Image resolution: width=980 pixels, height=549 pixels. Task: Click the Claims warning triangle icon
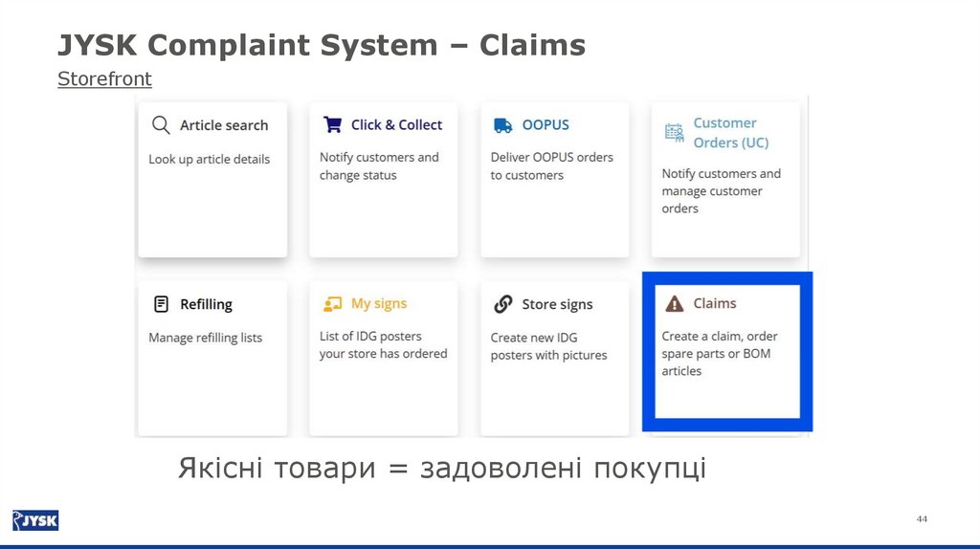point(675,303)
